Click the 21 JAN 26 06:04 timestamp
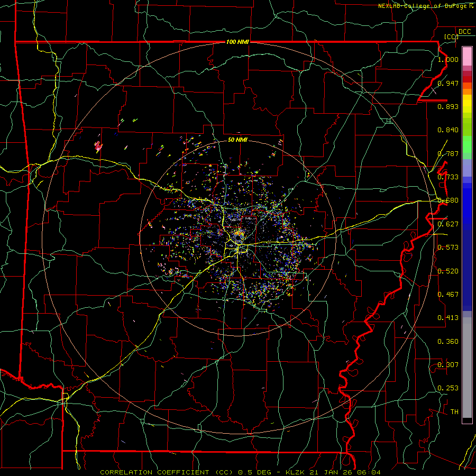The height and width of the screenshot is (476, 476). click(345, 472)
